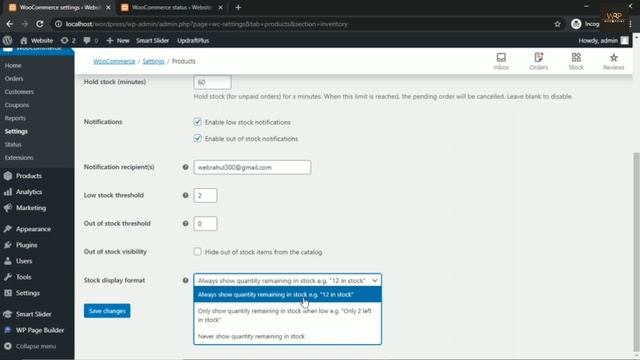Check Hide out of stock items from catalog

click(x=198, y=252)
